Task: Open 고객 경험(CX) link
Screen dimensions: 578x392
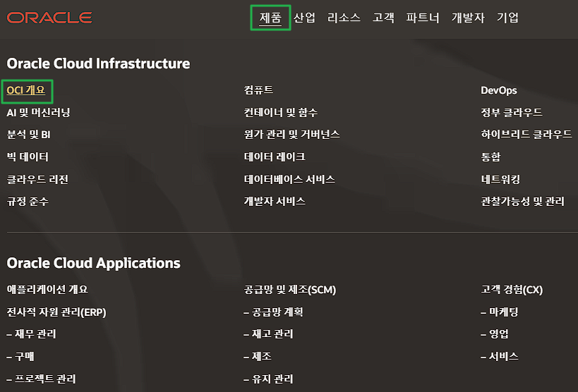Action: tap(512, 290)
